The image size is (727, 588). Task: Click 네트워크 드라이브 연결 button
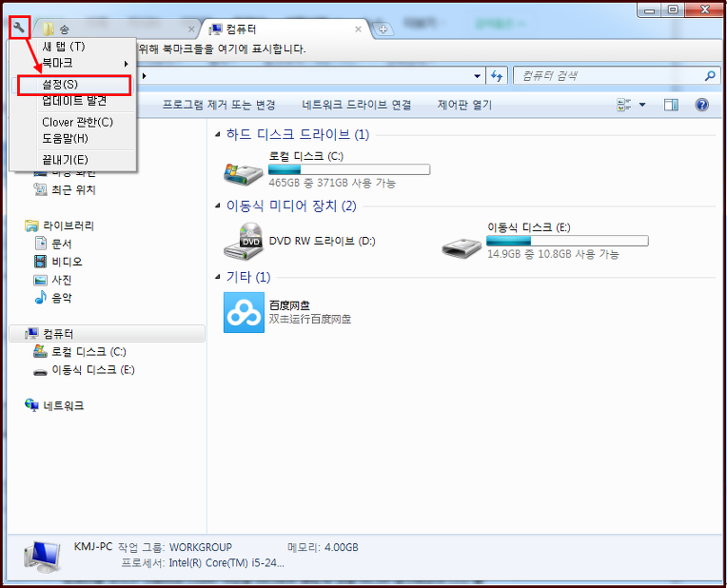(356, 105)
